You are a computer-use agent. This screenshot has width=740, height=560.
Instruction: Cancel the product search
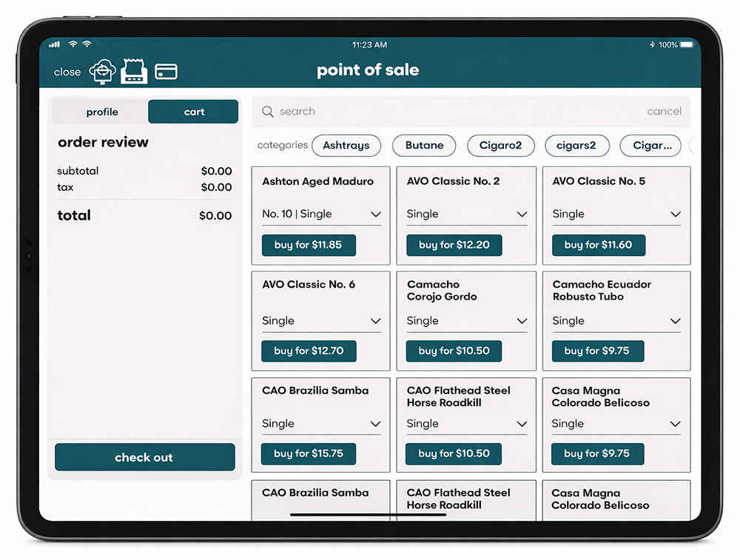point(664,112)
